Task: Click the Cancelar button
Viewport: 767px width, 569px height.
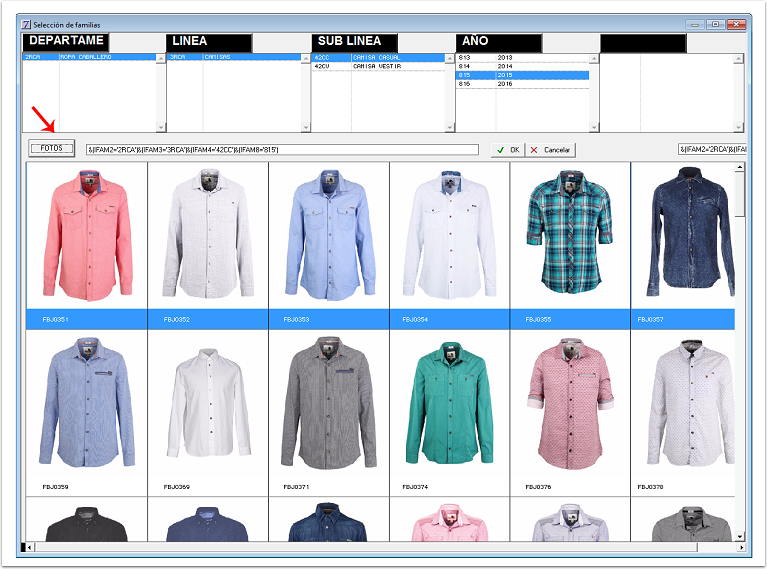Action: pos(550,150)
